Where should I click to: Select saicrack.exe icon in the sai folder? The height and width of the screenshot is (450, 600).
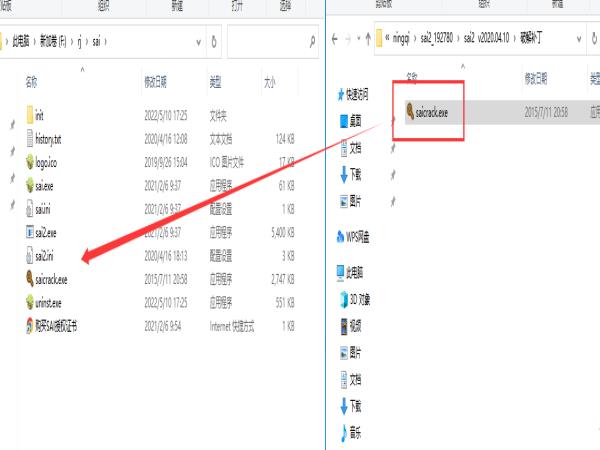[30, 279]
